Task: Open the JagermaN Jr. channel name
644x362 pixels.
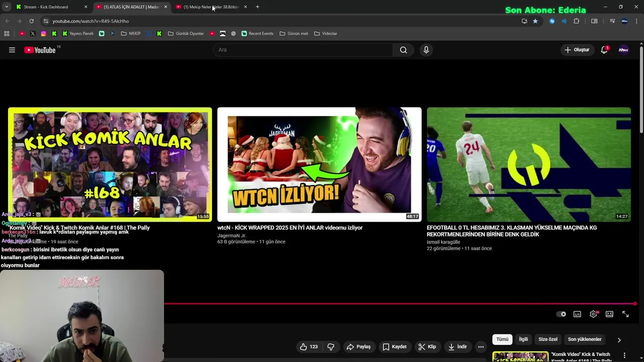Action: 231,235
